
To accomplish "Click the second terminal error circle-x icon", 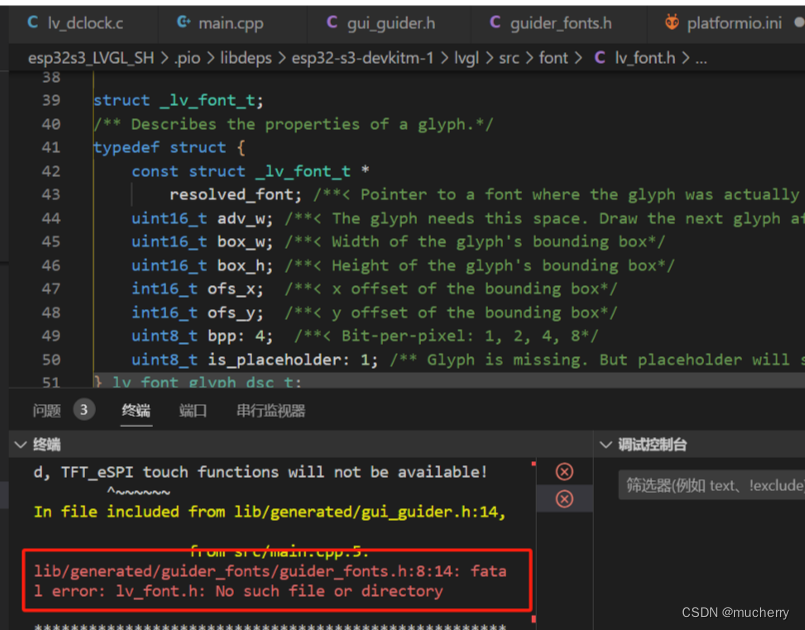I will (564, 499).
